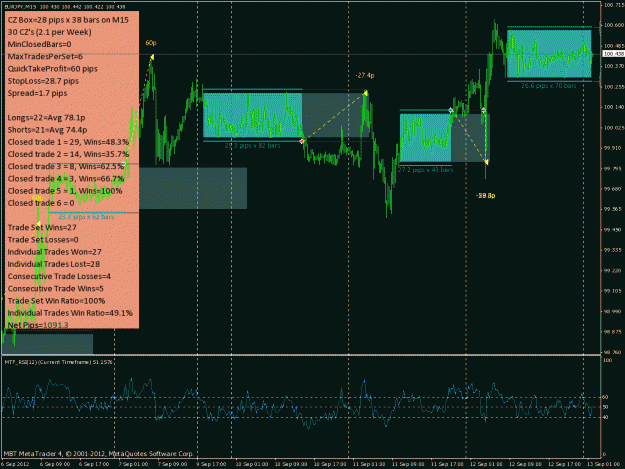Click 'Individual Trades Won=27'
This screenshot has width=625, height=469.
[x=55, y=252]
